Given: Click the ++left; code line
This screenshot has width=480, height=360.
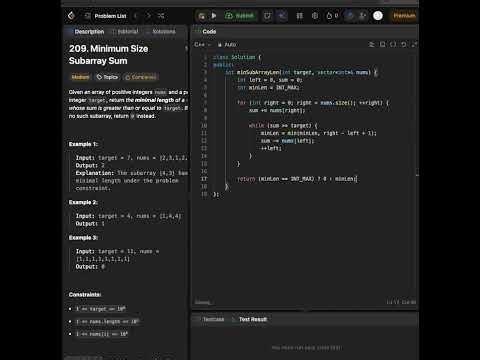Looking at the screenshot, I should coord(271,148).
